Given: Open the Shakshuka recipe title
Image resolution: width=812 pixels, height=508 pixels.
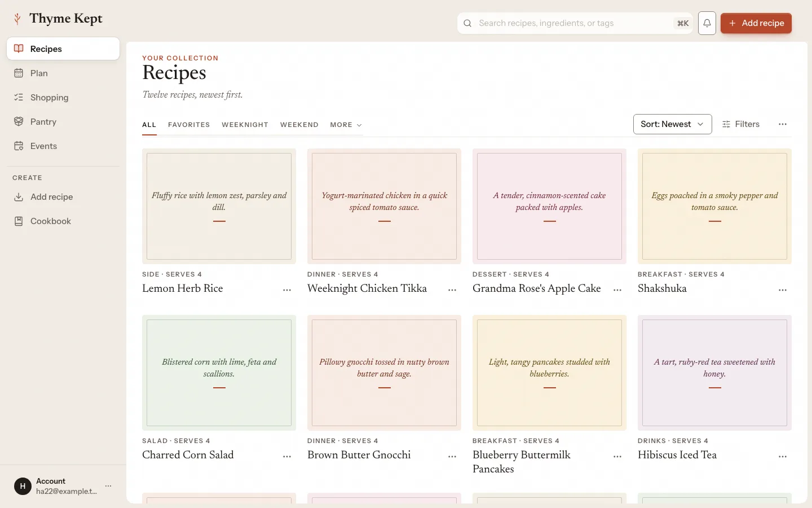Looking at the screenshot, I should (x=662, y=288).
